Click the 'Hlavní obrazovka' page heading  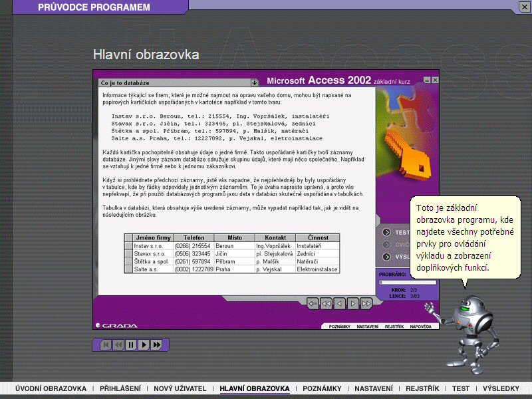click(146, 55)
